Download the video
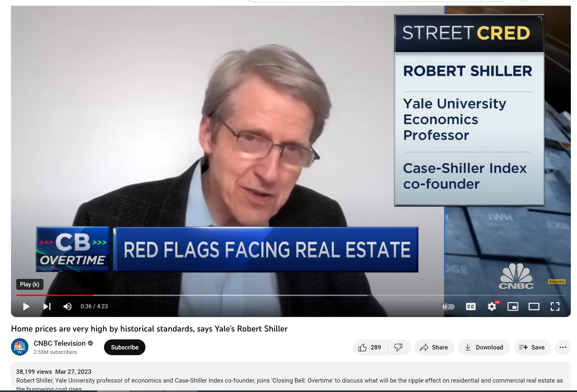The image size is (577, 392). coord(484,347)
